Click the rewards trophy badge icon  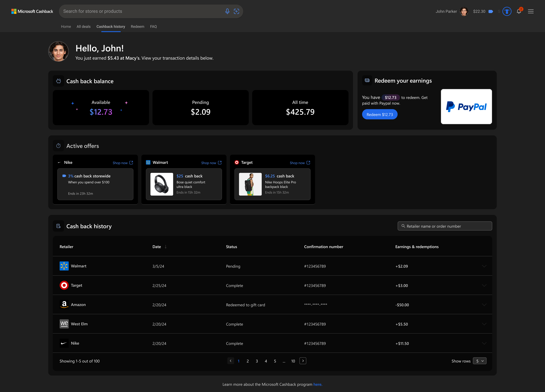tap(507, 11)
